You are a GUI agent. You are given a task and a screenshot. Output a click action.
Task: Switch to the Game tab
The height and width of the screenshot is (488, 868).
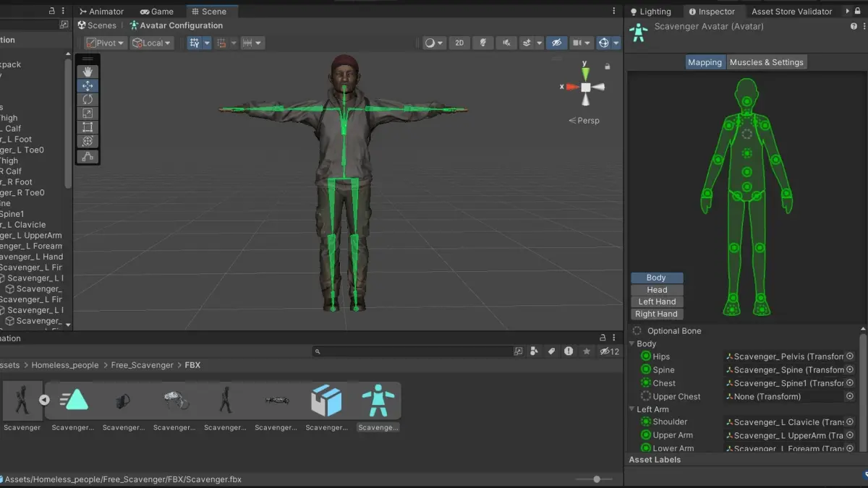pyautogui.click(x=157, y=12)
